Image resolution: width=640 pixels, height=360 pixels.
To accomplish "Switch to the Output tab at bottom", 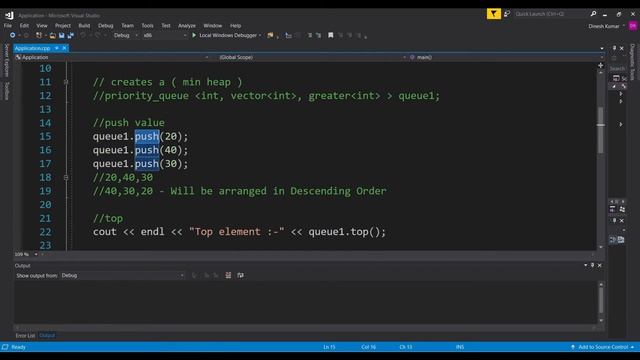I will pos(47,336).
